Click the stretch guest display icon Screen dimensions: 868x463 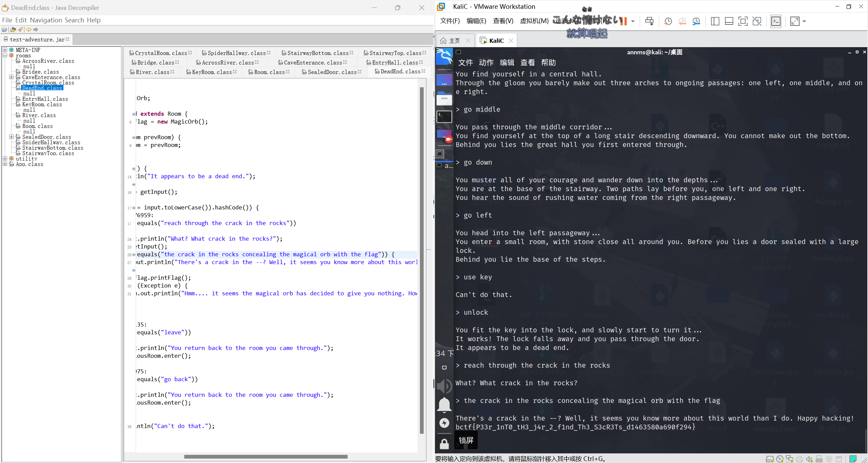pos(795,21)
